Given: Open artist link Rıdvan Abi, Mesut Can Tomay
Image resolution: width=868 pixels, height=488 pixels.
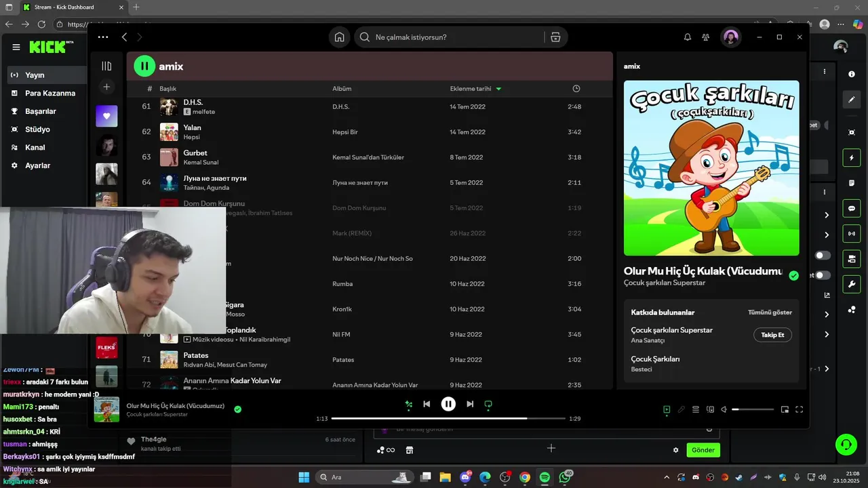Looking at the screenshot, I should click(x=225, y=365).
